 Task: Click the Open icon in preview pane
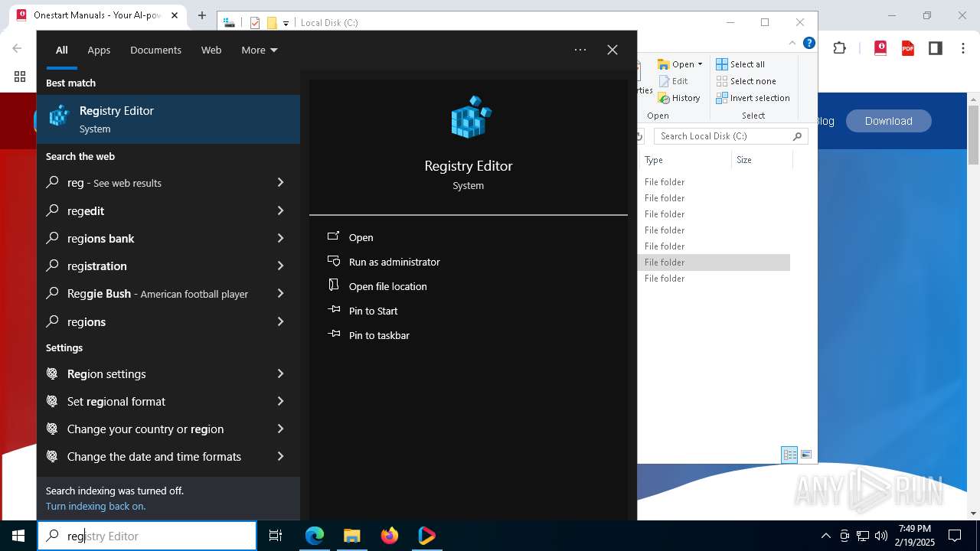coord(334,236)
